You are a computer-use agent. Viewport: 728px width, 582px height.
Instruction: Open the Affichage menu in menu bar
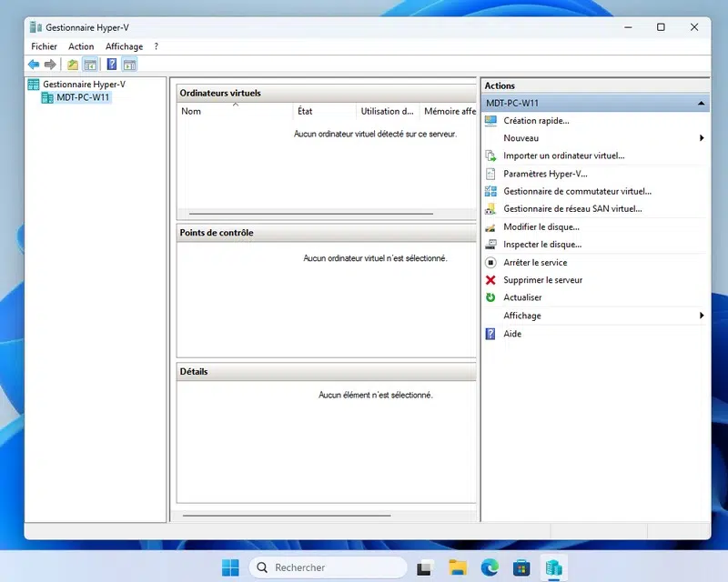tap(124, 46)
